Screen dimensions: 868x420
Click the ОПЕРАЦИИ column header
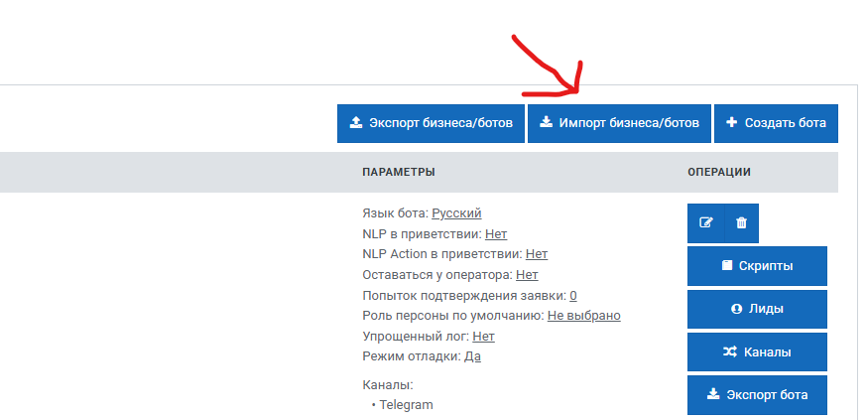coord(719,172)
